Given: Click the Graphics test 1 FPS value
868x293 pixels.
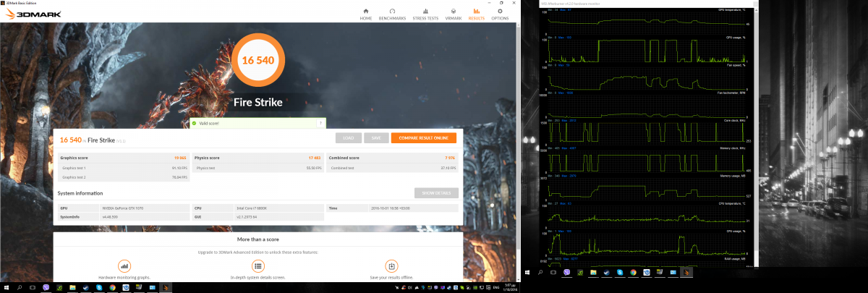Looking at the screenshot, I should coord(179,168).
